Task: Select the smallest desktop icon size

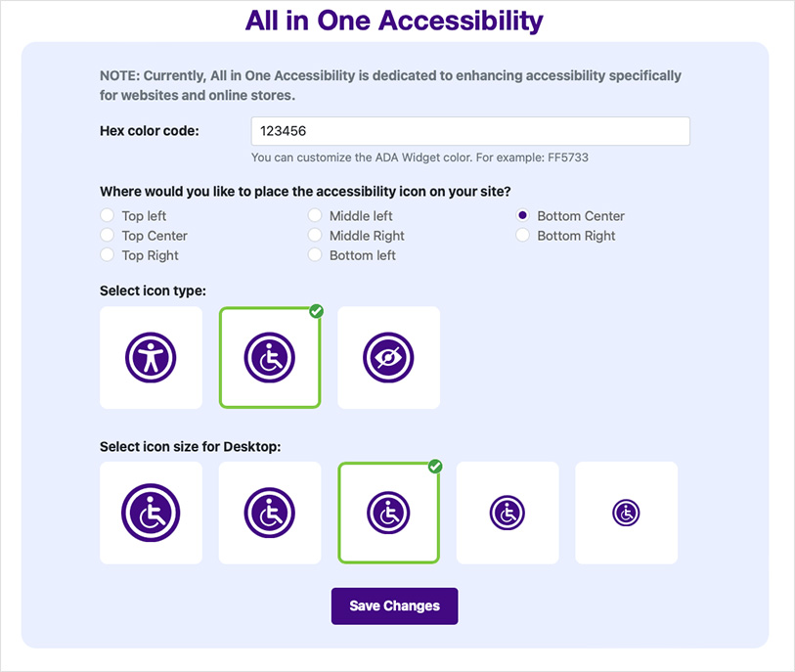Action: (626, 513)
